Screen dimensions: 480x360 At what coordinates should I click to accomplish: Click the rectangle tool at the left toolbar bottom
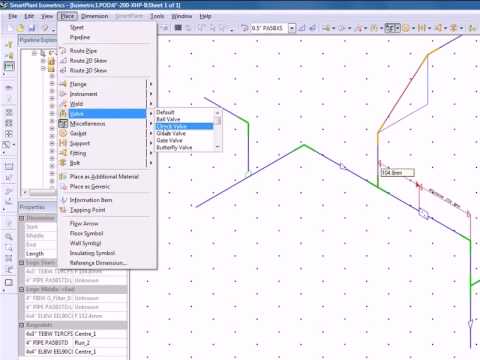click(x=9, y=283)
